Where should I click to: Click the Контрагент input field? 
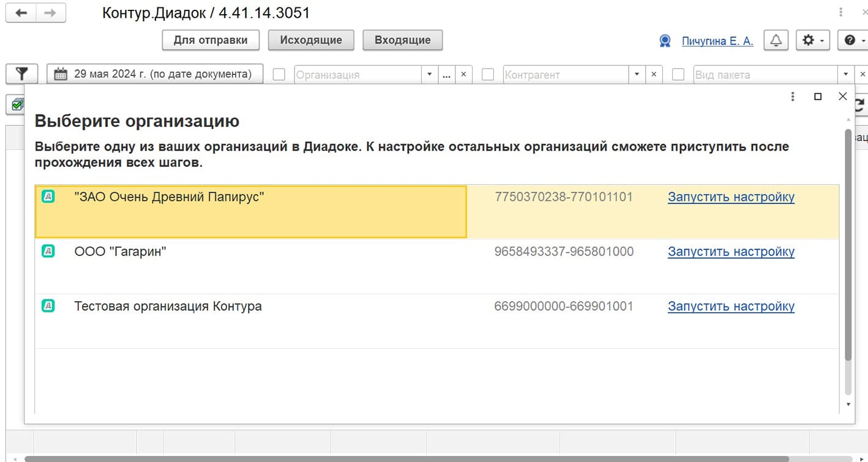pyautogui.click(x=566, y=75)
